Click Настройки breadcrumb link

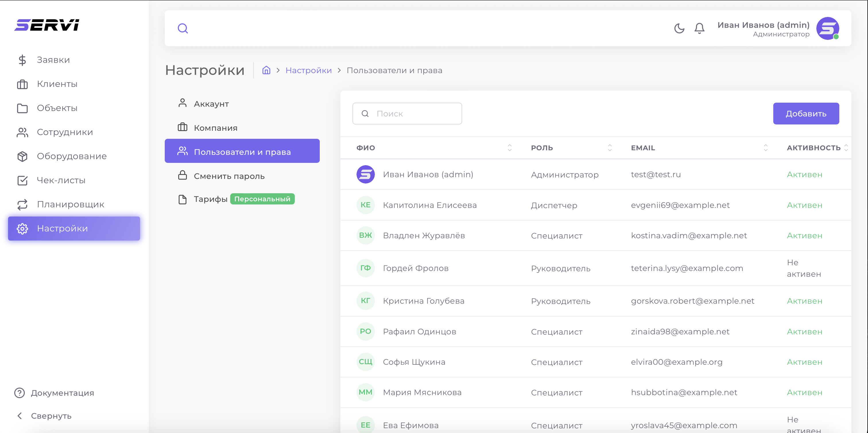pos(308,70)
